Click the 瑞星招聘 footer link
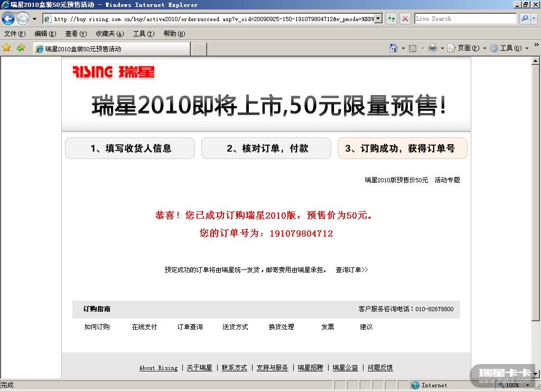 pyautogui.click(x=310, y=368)
